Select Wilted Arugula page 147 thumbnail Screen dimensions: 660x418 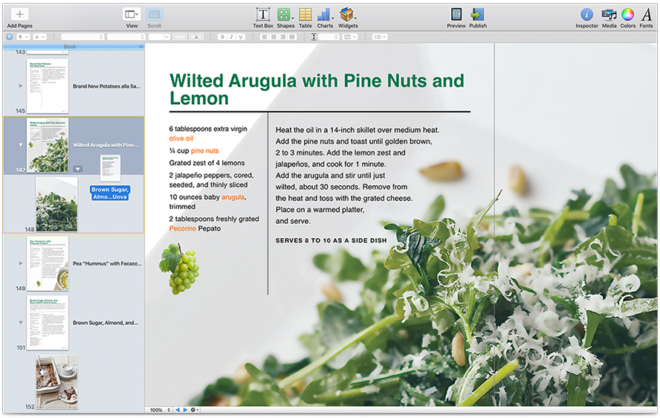pyautogui.click(x=48, y=145)
